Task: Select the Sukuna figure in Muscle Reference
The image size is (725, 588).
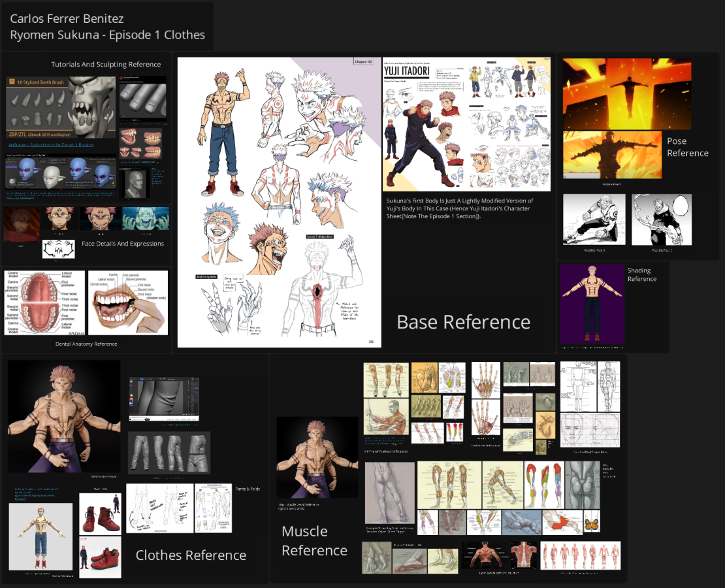Action: coord(317,457)
